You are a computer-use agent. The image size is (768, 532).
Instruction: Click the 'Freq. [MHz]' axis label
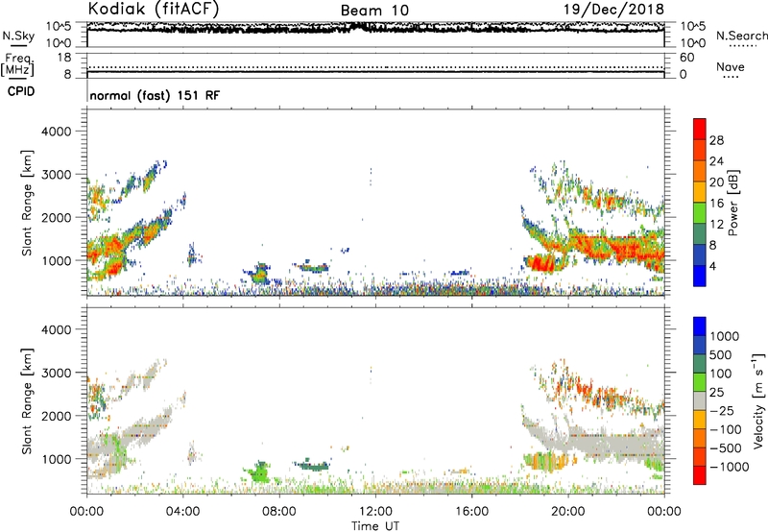click(x=18, y=65)
